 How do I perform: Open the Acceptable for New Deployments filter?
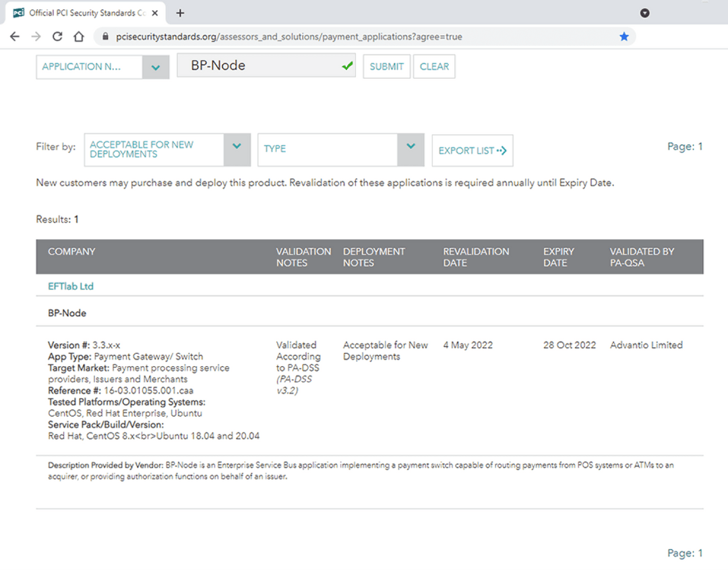167,150
